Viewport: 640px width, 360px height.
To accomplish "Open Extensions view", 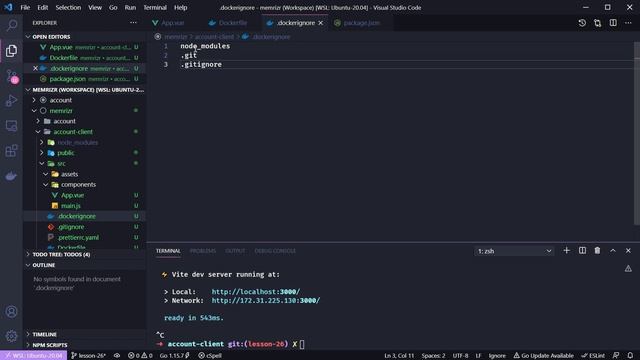I will click(x=11, y=151).
